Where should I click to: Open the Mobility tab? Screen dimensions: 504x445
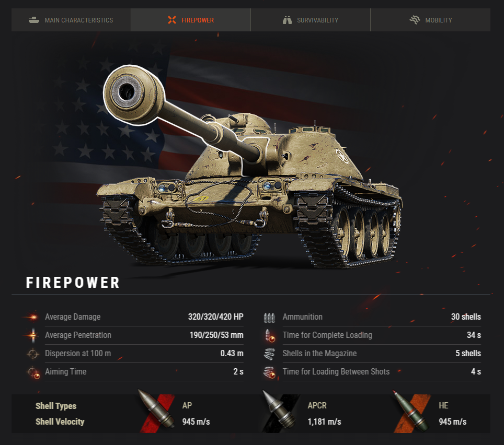pyautogui.click(x=430, y=20)
